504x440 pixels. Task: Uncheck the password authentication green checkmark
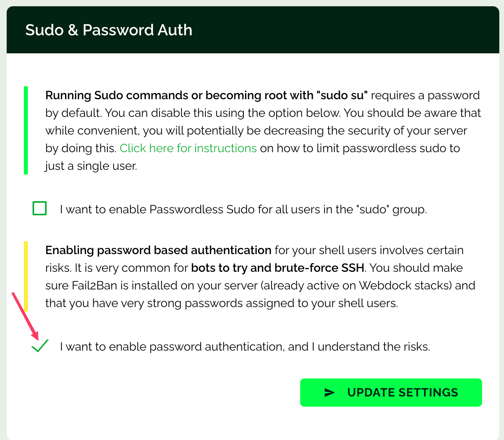pos(40,346)
